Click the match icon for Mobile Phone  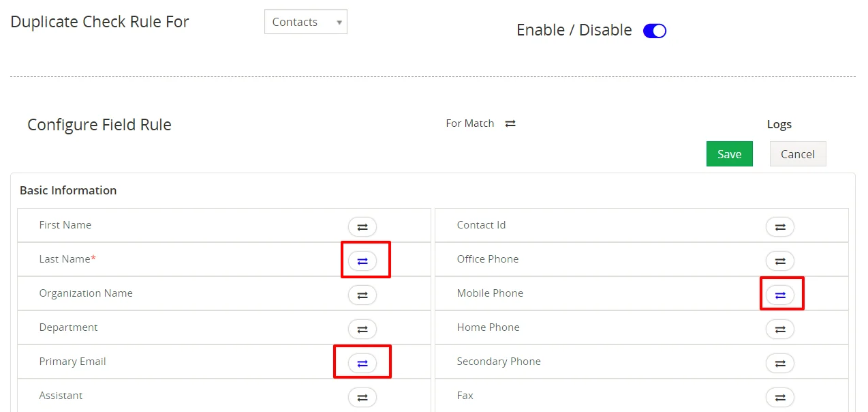780,295
